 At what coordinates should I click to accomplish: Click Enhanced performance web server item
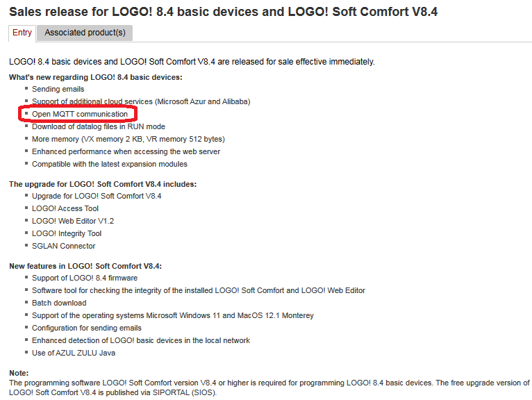[126, 151]
